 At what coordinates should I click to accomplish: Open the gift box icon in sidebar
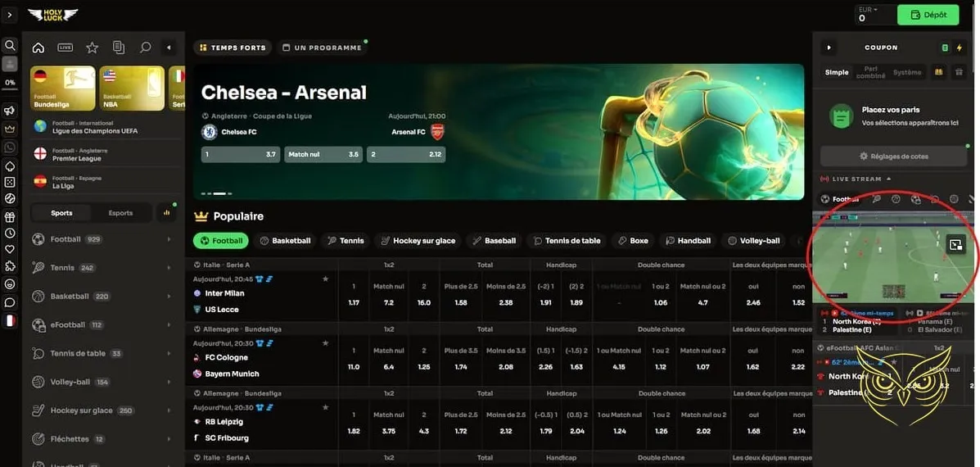10,217
